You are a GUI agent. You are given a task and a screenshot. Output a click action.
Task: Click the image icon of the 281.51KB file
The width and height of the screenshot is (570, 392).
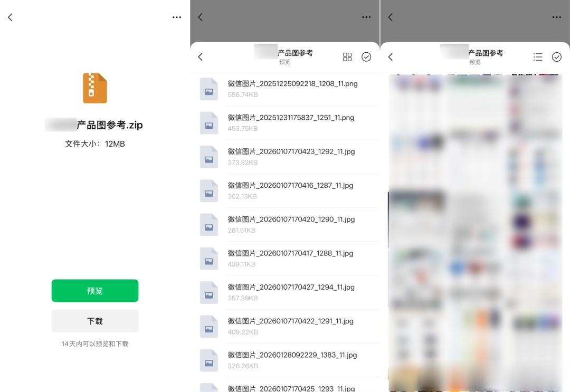(x=208, y=225)
